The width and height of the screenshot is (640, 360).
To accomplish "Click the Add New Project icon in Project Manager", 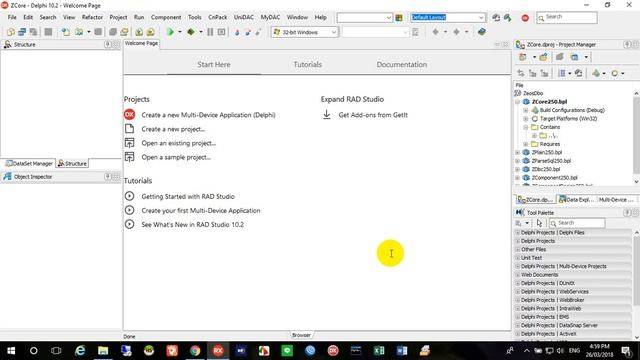I will [522, 57].
